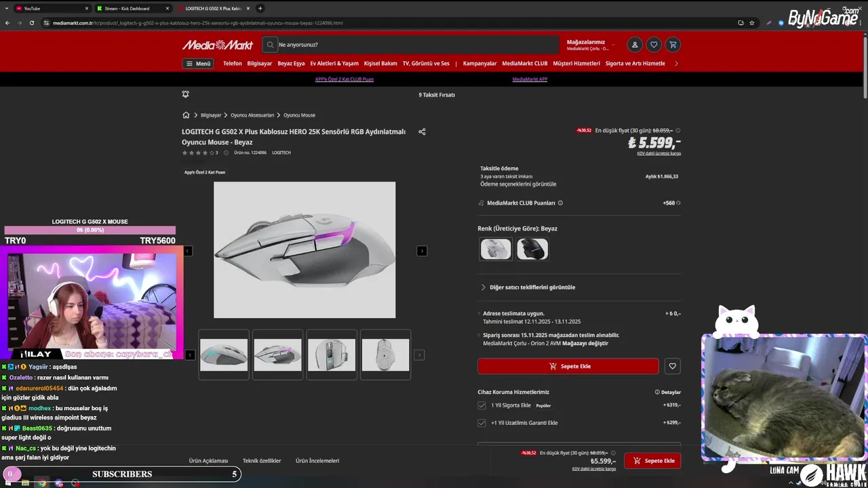Click browser back arrow
868x488 pixels.
[x=7, y=22]
